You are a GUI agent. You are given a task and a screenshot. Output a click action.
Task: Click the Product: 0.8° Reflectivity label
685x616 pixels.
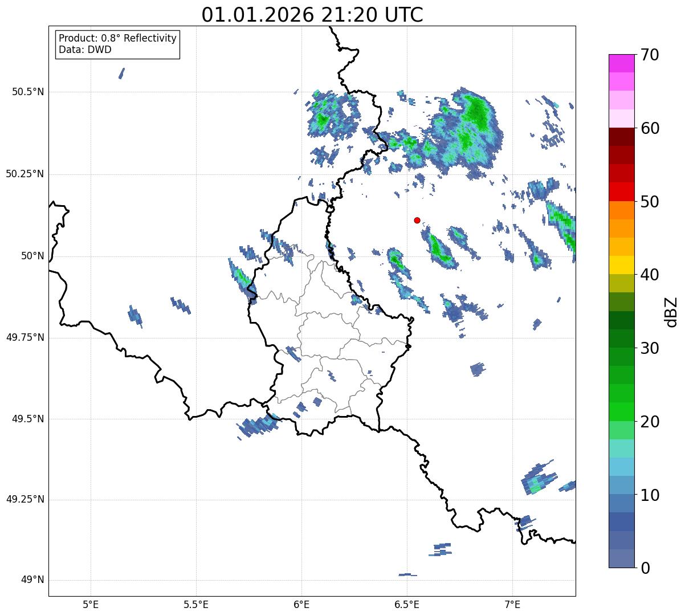tap(118, 38)
